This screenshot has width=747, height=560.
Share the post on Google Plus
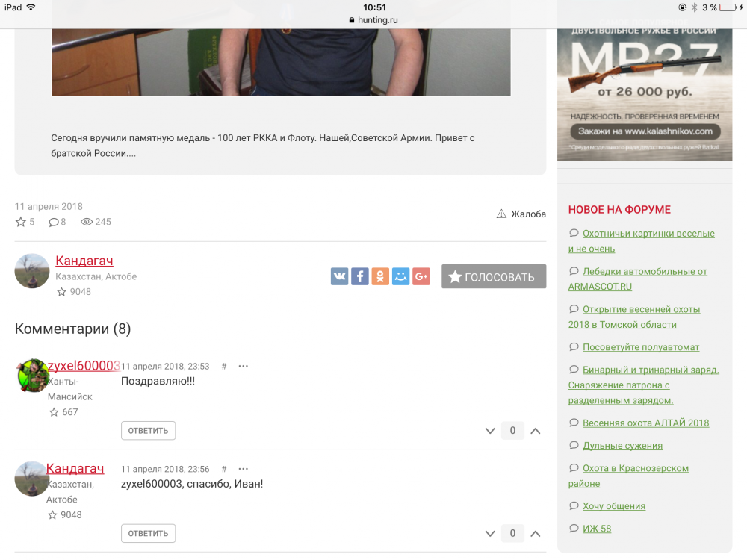(x=421, y=276)
